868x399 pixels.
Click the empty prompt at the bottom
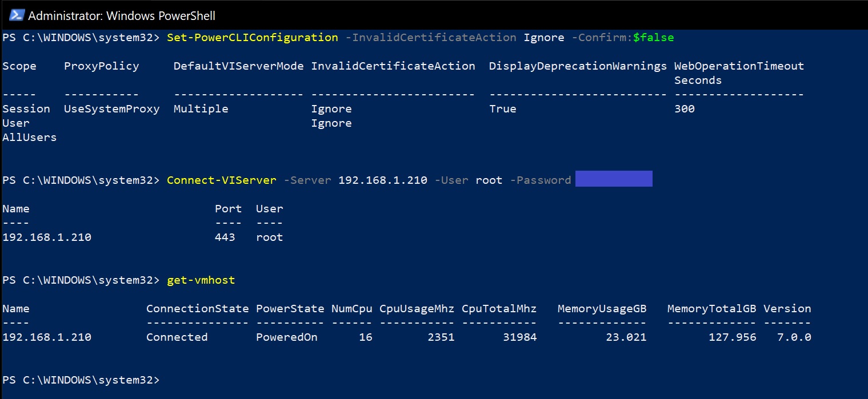[x=81, y=380]
